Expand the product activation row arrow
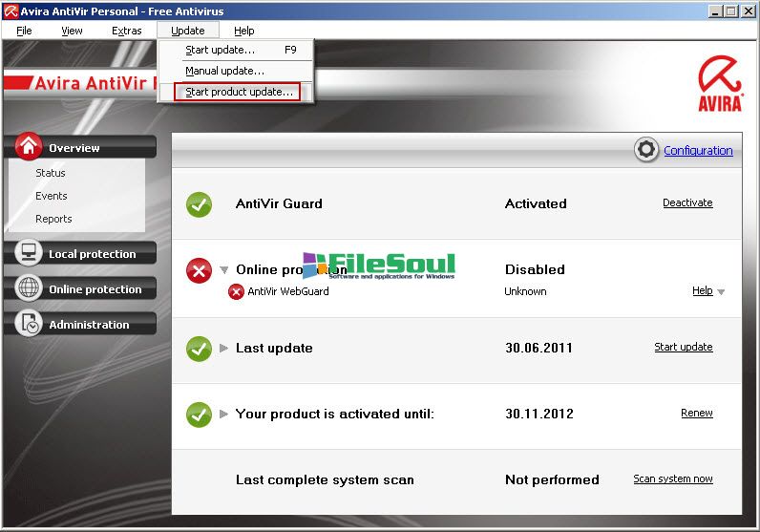This screenshot has width=760, height=532. [x=224, y=414]
